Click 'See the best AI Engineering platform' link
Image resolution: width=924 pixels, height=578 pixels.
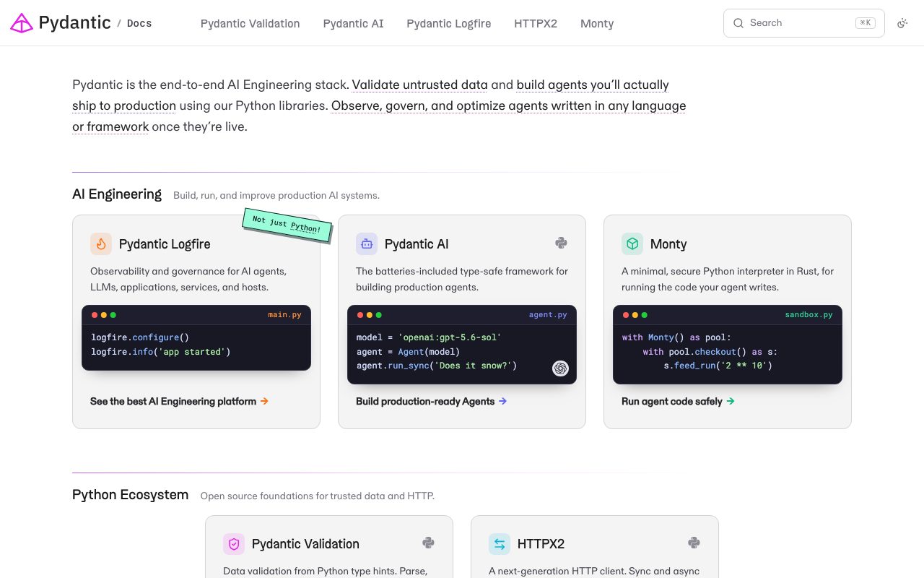pos(179,401)
